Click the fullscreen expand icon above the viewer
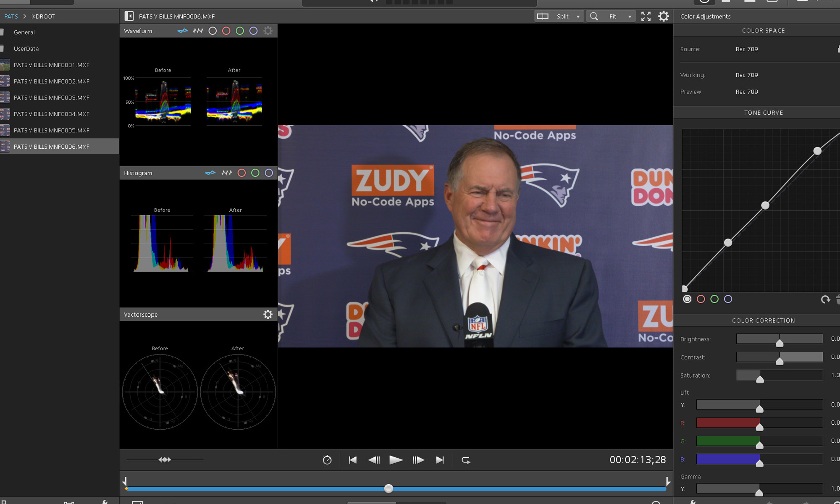Viewport: 840px width, 504px height. 646,16
